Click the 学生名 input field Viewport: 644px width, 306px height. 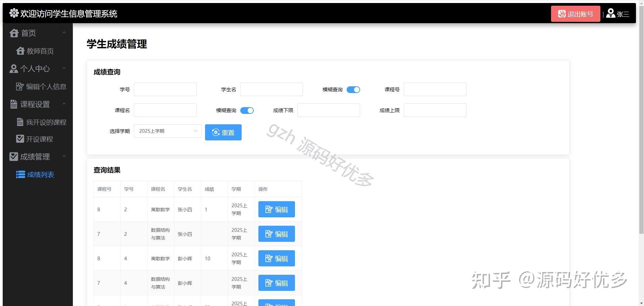coord(271,89)
